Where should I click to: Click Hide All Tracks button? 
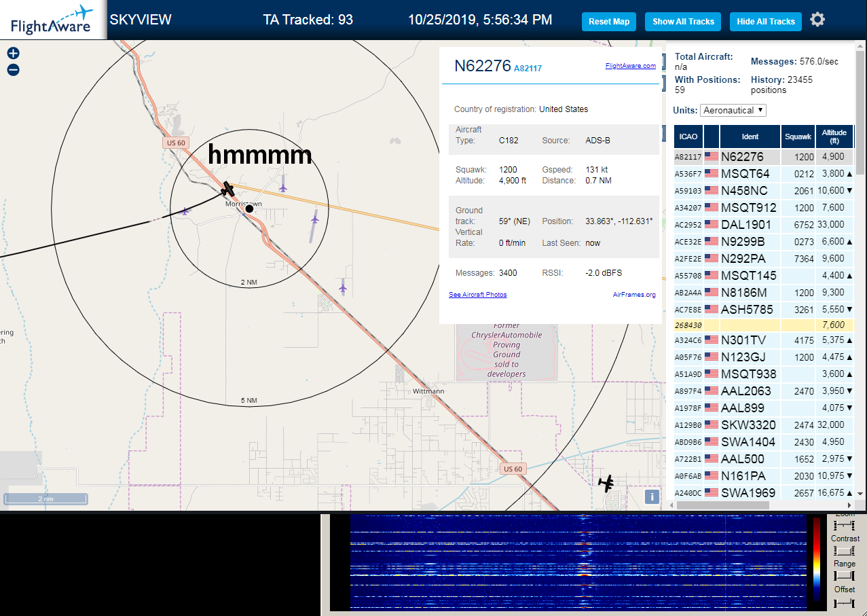coord(766,22)
